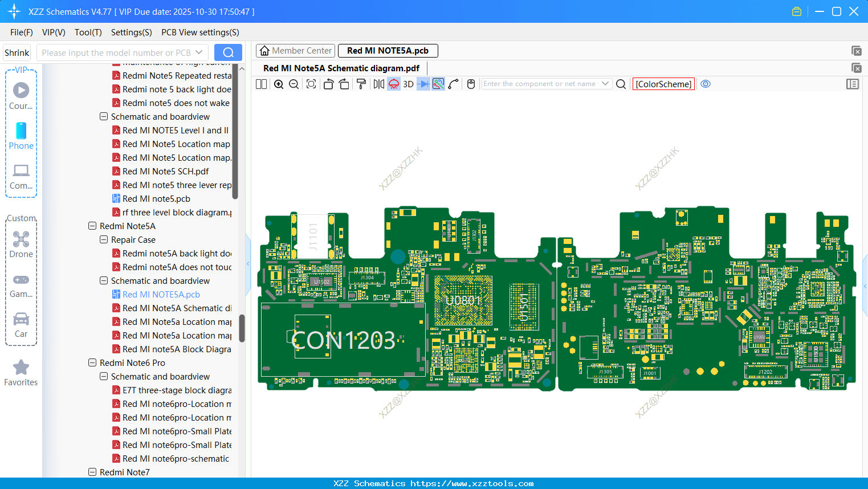This screenshot has height=489, width=868.
Task: Click the model number or PCB input field
Action: 116,52
